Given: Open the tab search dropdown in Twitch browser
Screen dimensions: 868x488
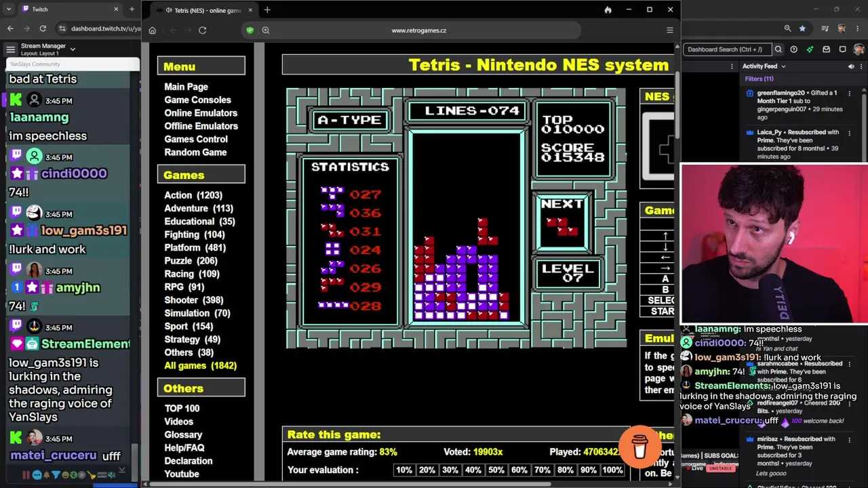Looking at the screenshot, I should [9, 9].
